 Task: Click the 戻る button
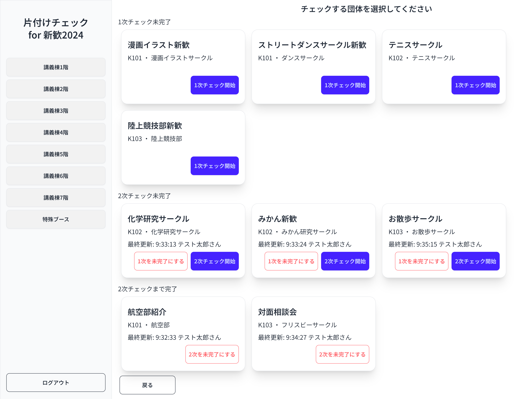(x=147, y=385)
